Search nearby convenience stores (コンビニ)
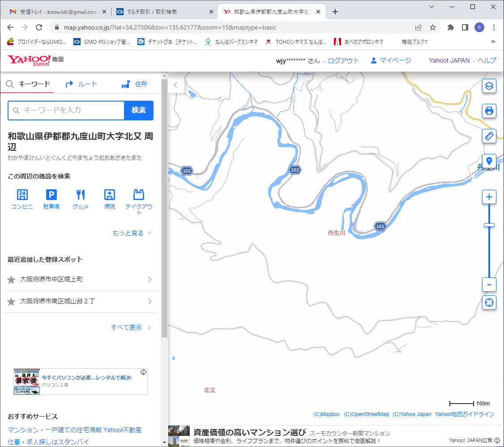 click(22, 200)
